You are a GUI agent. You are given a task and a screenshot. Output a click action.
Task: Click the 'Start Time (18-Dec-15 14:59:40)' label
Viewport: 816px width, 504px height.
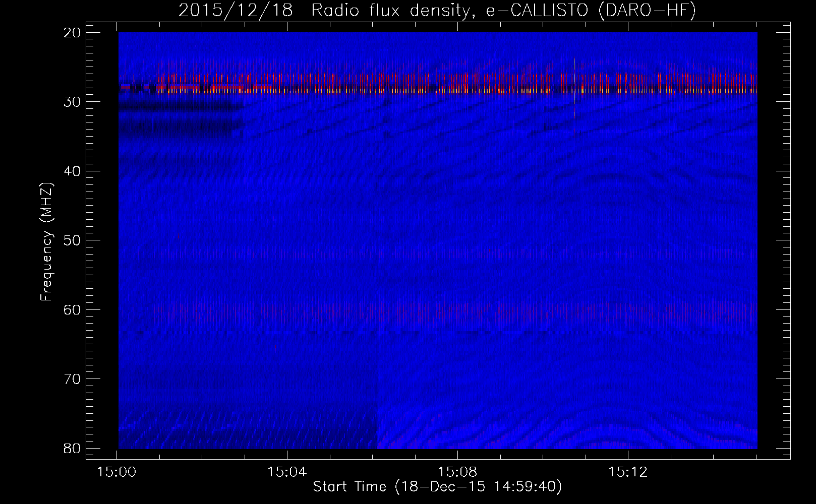(437, 487)
